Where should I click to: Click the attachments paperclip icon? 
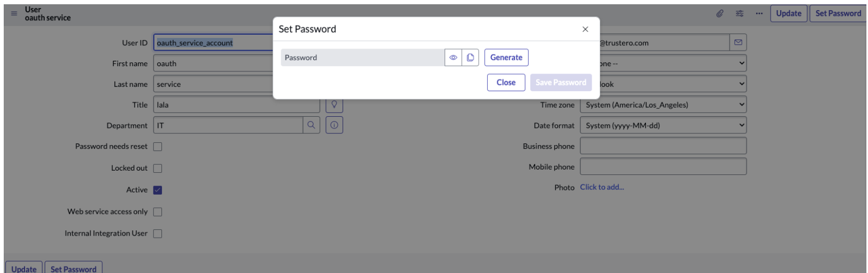(x=719, y=13)
